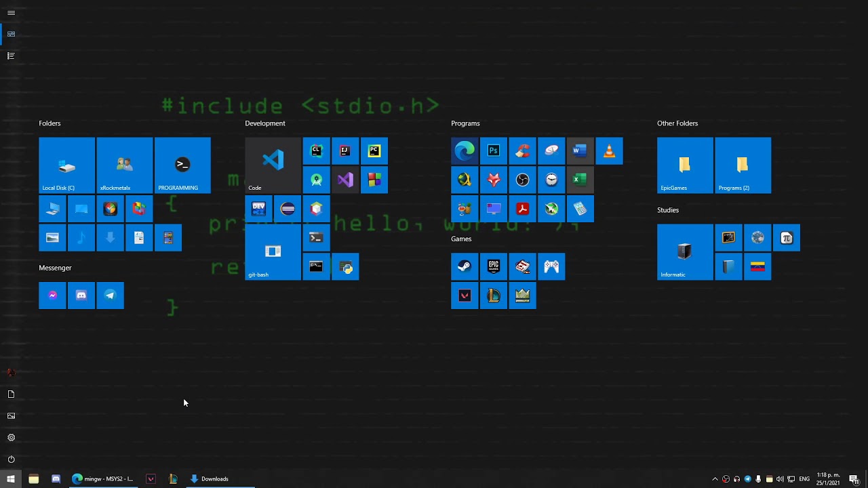Launch the Valorant tile in Games

click(x=465, y=296)
